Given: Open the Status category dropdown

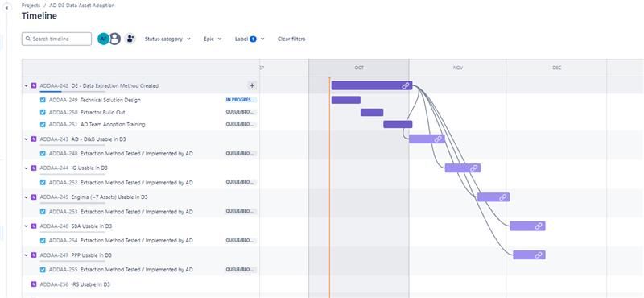Looking at the screenshot, I should (167, 39).
